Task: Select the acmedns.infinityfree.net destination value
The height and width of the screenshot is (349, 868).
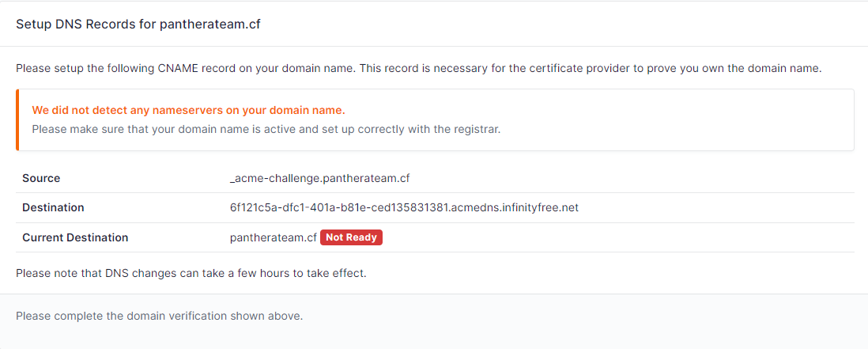Action: coord(404,207)
